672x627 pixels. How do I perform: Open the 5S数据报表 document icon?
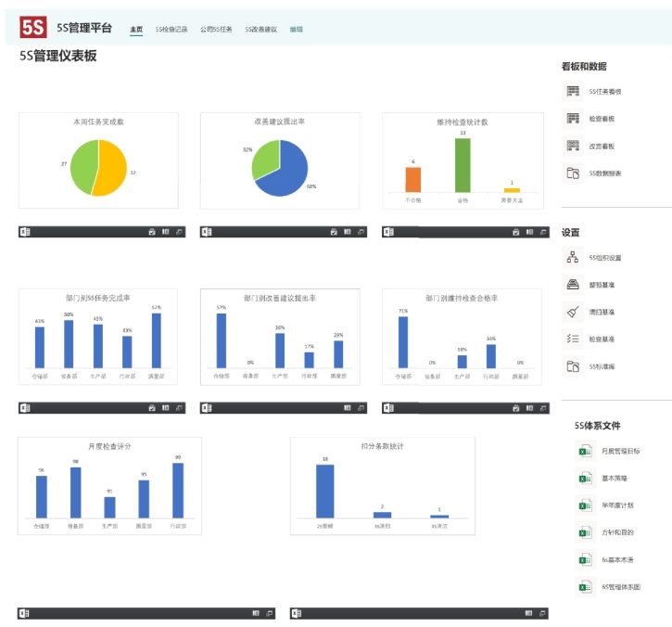(573, 173)
